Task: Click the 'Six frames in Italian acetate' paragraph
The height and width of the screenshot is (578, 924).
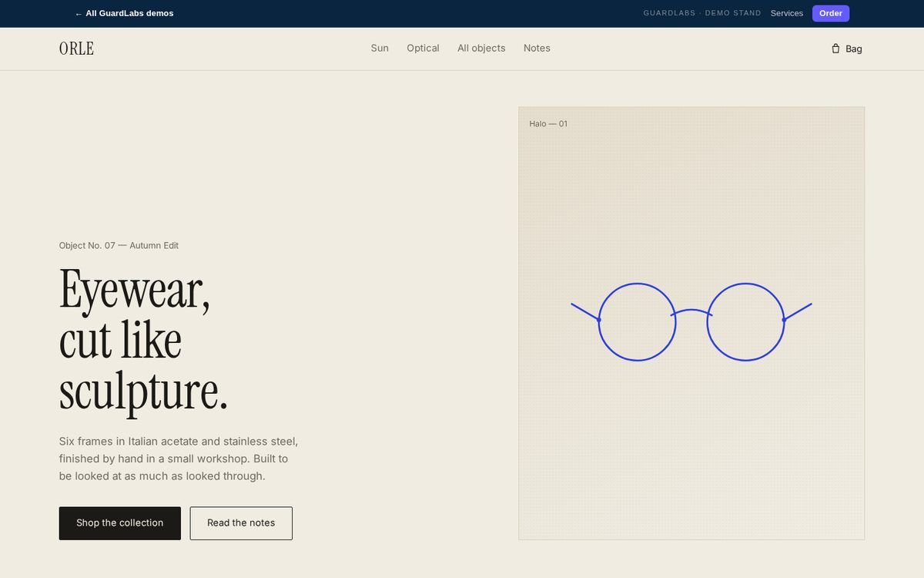Action: (179, 459)
